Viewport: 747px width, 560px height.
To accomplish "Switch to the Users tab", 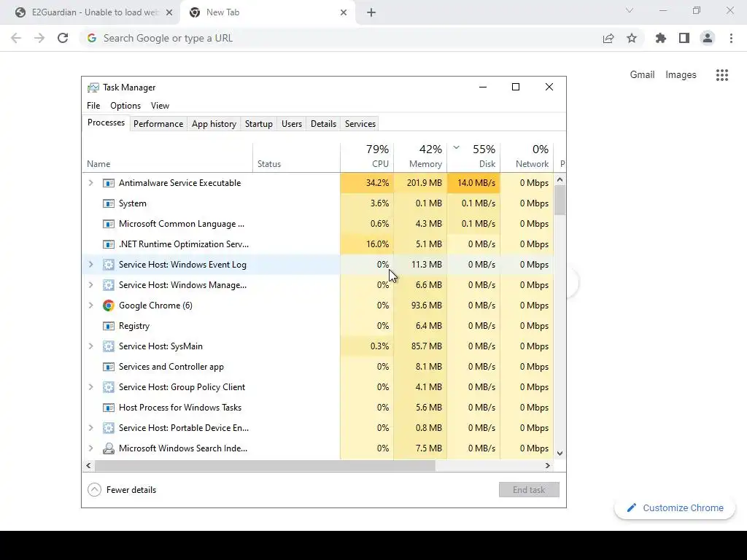I will click(x=292, y=124).
